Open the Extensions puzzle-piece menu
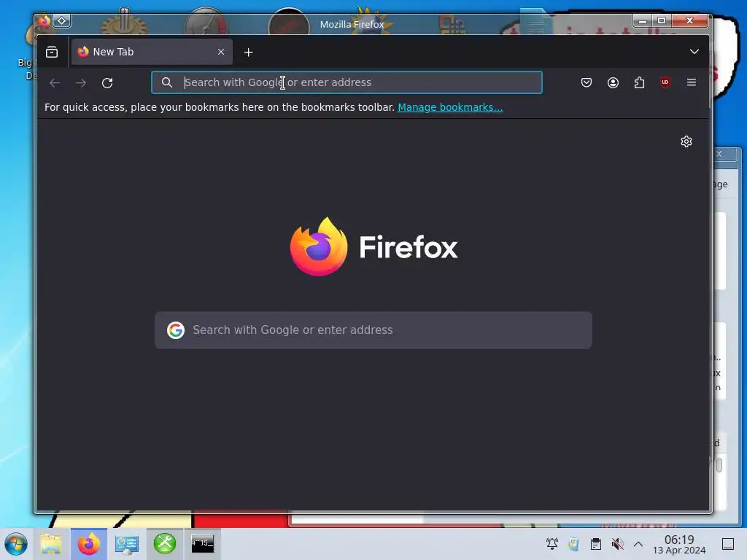 click(x=639, y=82)
